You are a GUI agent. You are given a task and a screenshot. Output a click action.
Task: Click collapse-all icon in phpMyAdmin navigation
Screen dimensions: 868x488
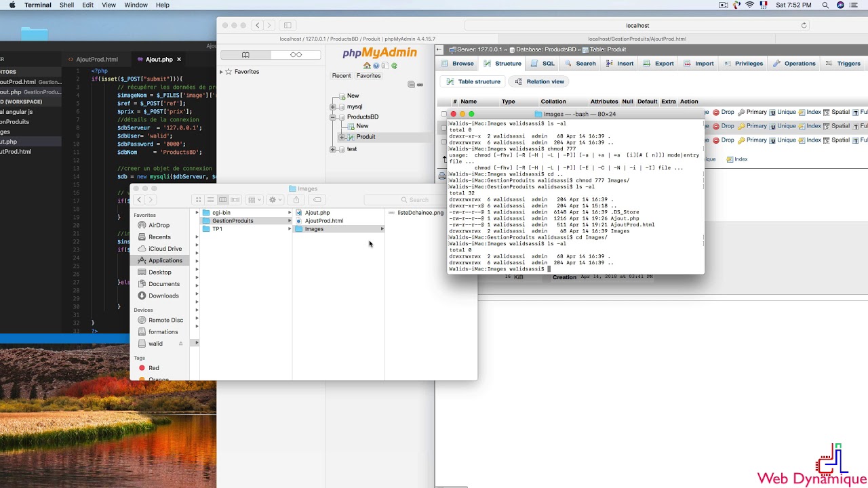(411, 85)
